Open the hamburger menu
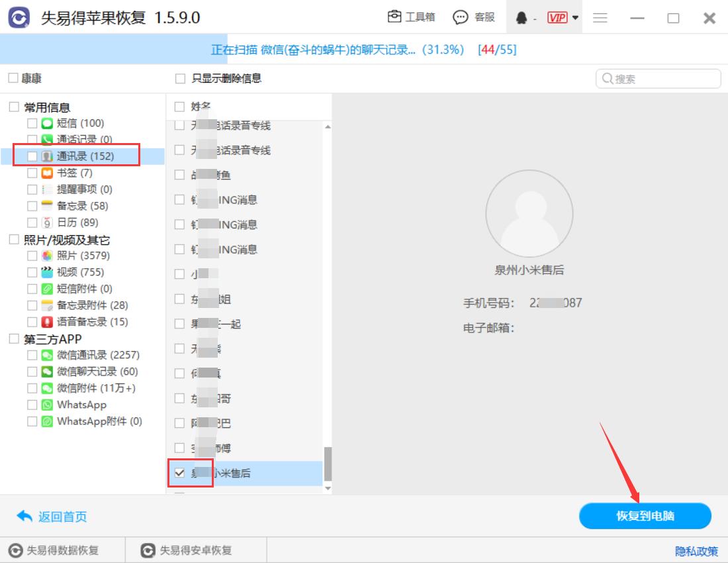The width and height of the screenshot is (728, 563). tap(600, 18)
